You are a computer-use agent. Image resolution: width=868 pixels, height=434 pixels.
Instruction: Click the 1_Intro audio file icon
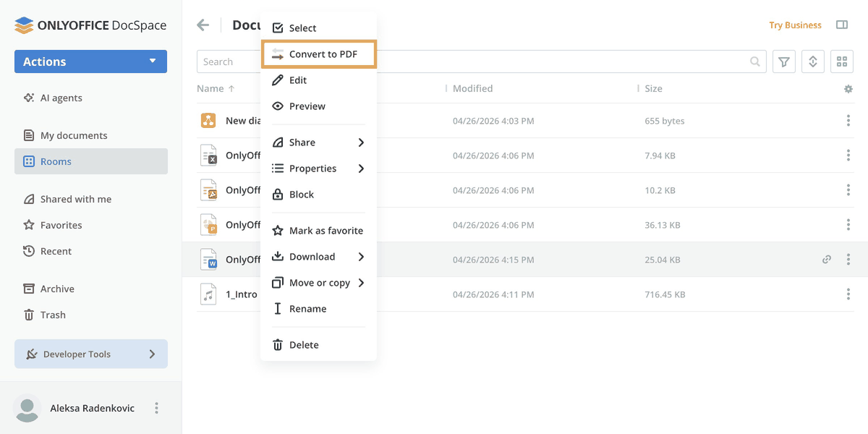[x=208, y=294]
